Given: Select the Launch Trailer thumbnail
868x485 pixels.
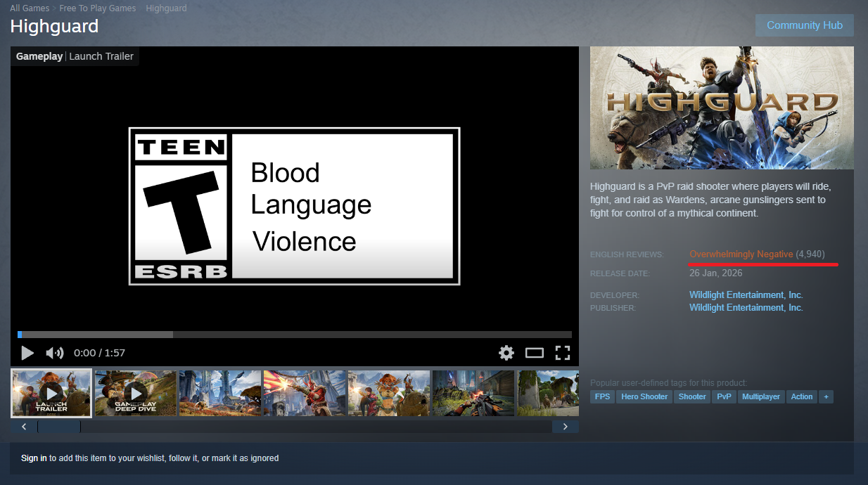Looking at the screenshot, I should 51,393.
